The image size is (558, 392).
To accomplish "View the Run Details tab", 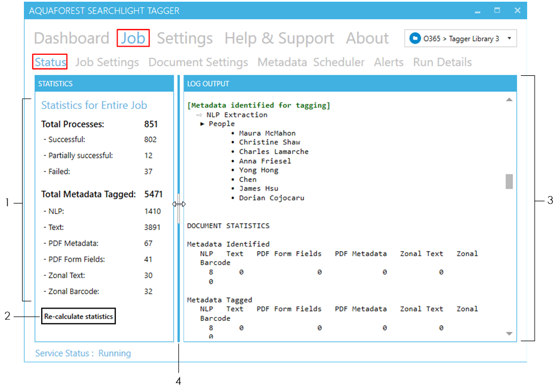I will pos(442,62).
